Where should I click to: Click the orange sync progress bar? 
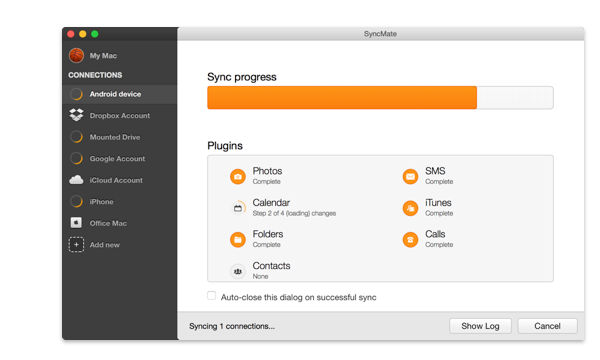coord(342,98)
